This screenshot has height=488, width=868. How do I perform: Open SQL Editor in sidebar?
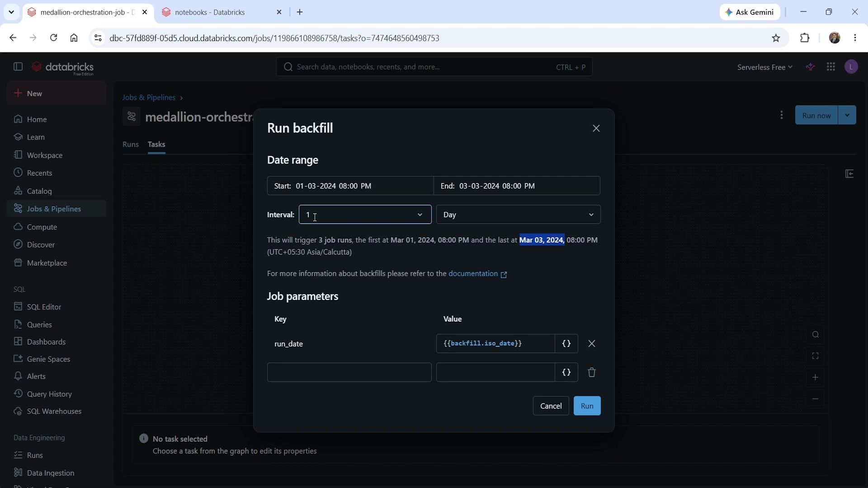pos(57,307)
